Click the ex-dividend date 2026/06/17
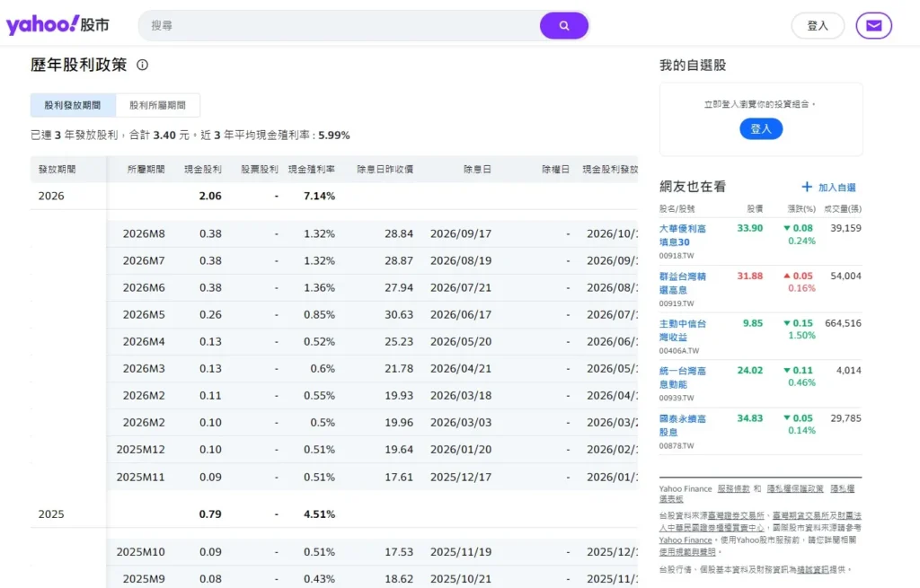 point(461,315)
